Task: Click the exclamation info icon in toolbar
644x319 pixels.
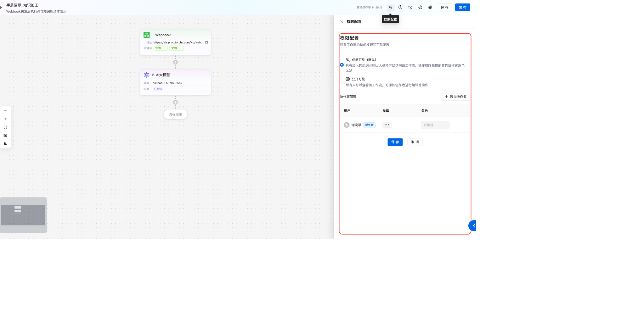Action: (400, 7)
